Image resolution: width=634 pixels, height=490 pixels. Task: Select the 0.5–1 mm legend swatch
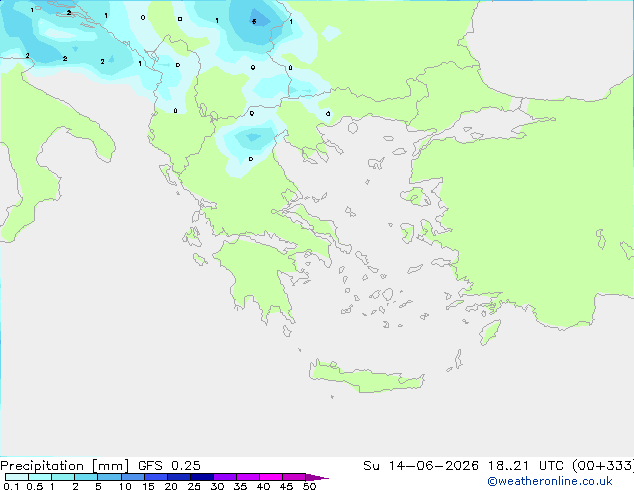click(40, 477)
